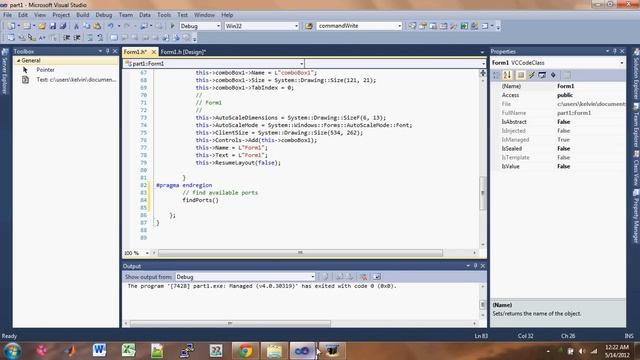640x360 pixels.
Task: Click the code editor horizontal scrollbar
Action: (x=300, y=253)
